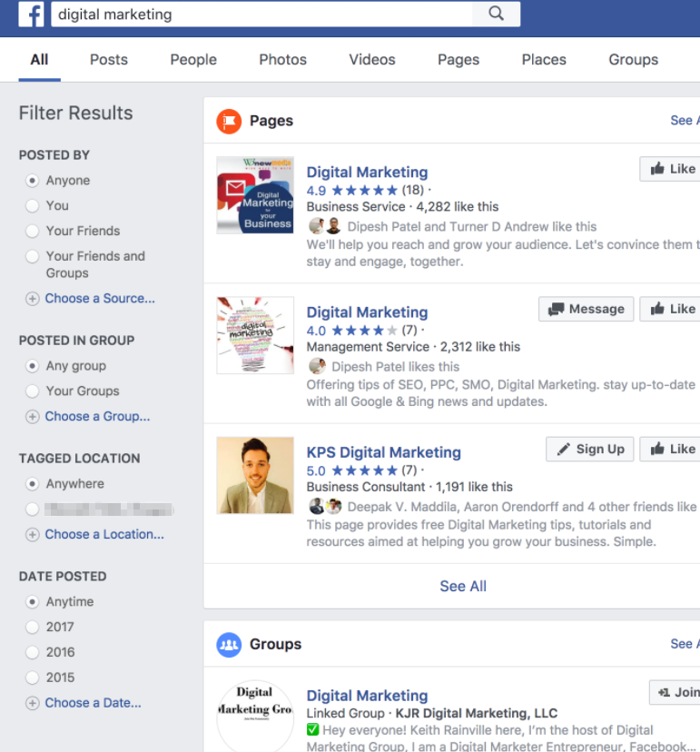
Task: Like the 4.9-rated Digital Marketing page
Action: (x=670, y=169)
